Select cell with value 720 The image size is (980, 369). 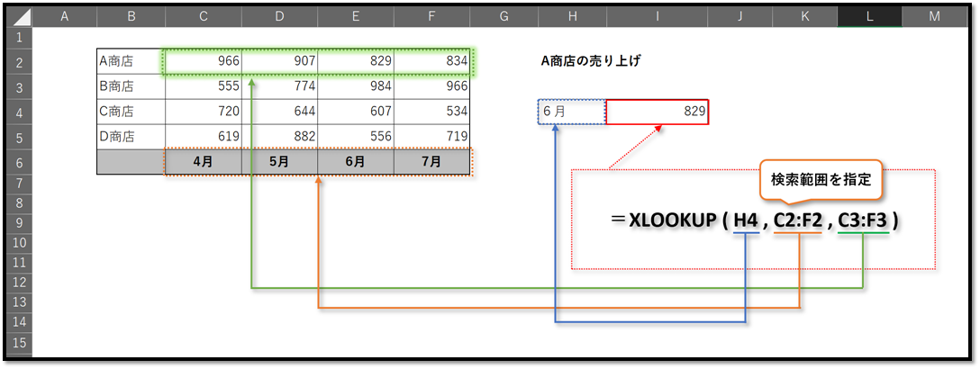(204, 112)
